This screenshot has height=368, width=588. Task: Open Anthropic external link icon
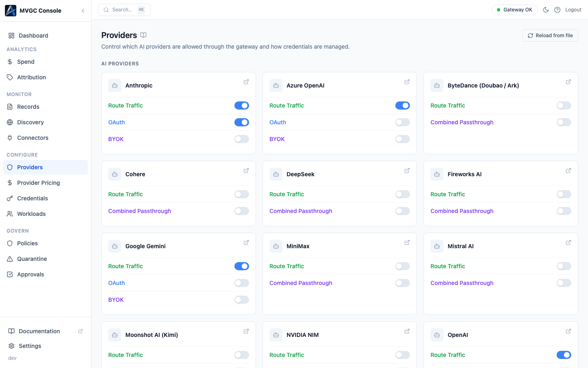point(246,82)
